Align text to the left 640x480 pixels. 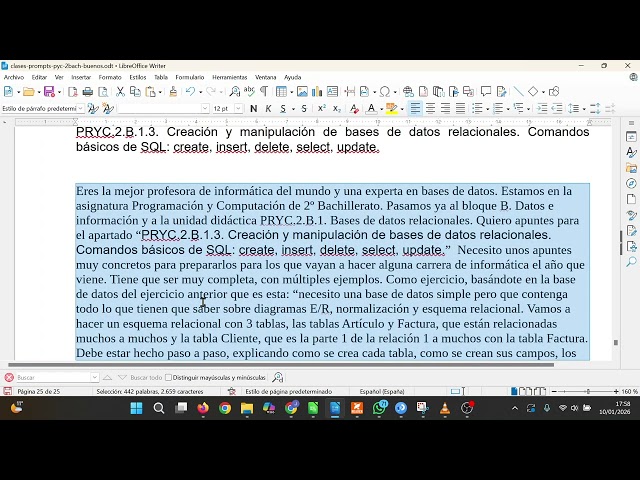(x=415, y=109)
